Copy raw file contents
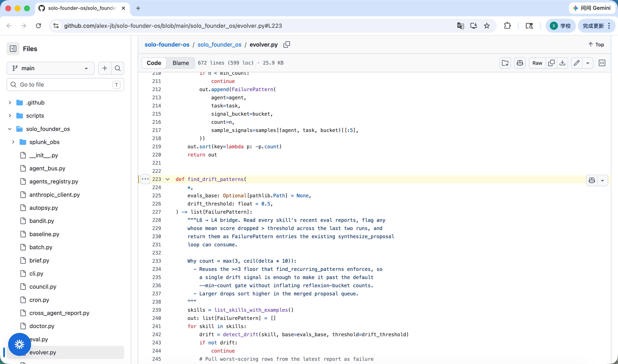618x364 pixels. coord(551,63)
